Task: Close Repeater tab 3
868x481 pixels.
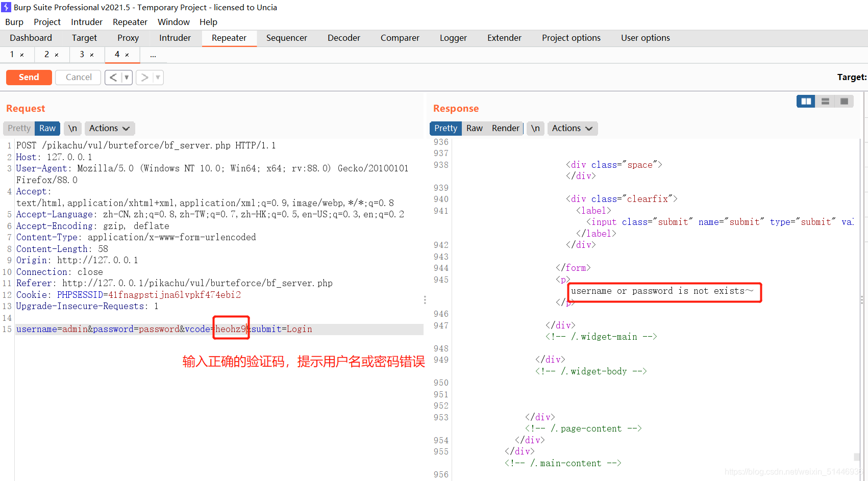Action: coord(92,55)
